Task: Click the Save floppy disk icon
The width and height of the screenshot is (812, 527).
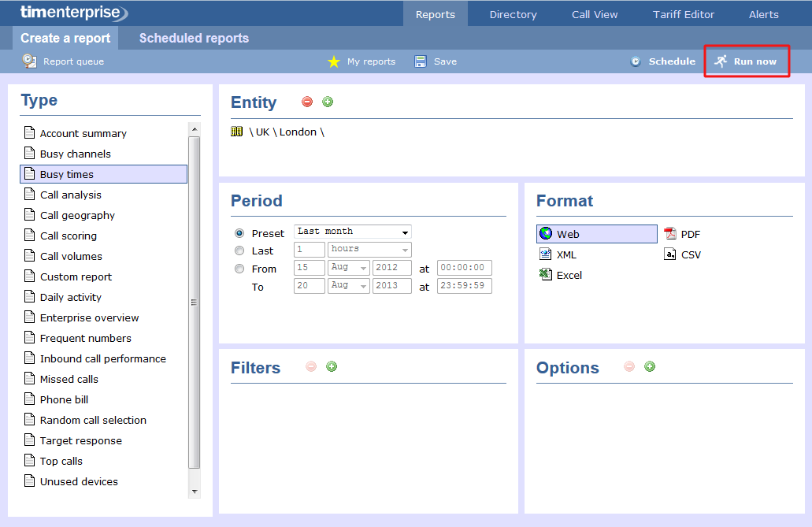Action: coord(421,61)
